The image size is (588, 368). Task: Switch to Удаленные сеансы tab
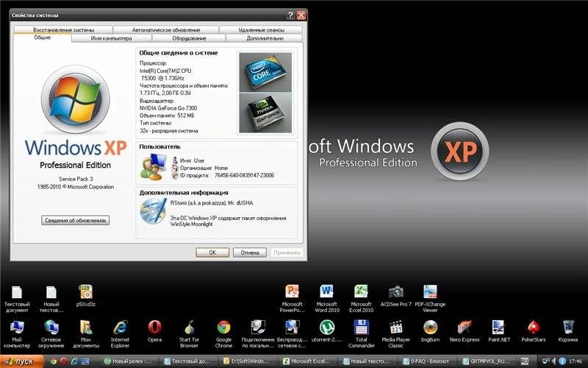click(x=261, y=29)
